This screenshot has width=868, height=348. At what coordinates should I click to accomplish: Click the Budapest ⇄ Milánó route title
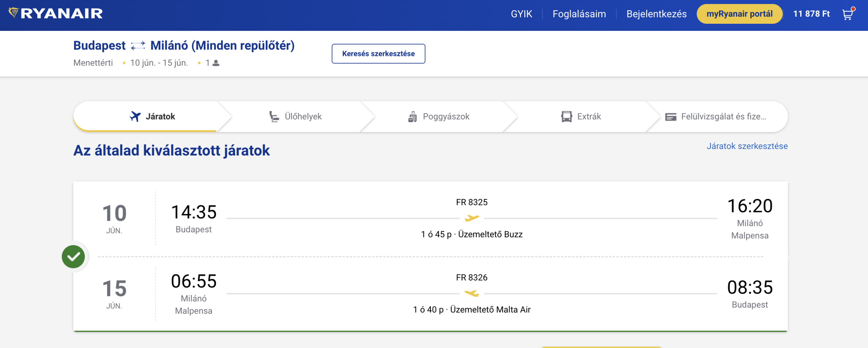click(184, 45)
